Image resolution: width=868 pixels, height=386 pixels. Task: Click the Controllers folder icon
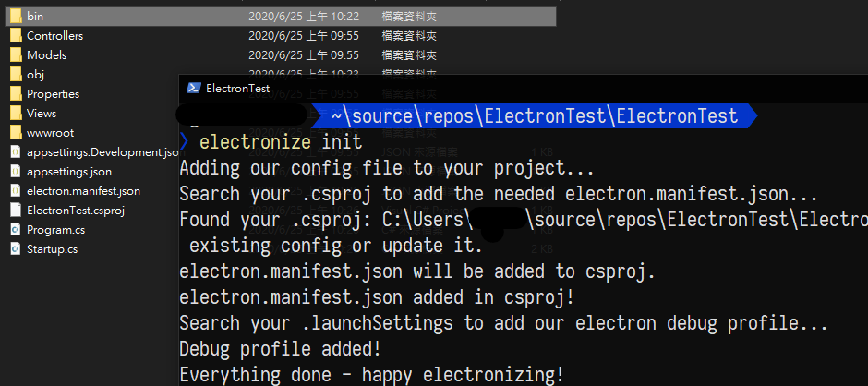click(x=16, y=35)
